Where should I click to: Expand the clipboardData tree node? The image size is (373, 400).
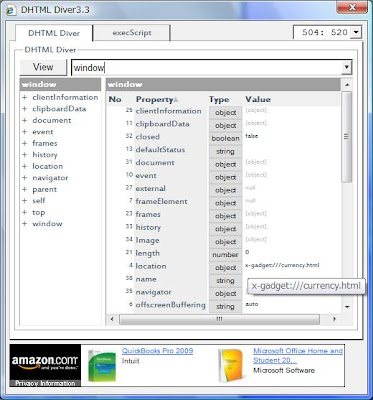point(24,109)
